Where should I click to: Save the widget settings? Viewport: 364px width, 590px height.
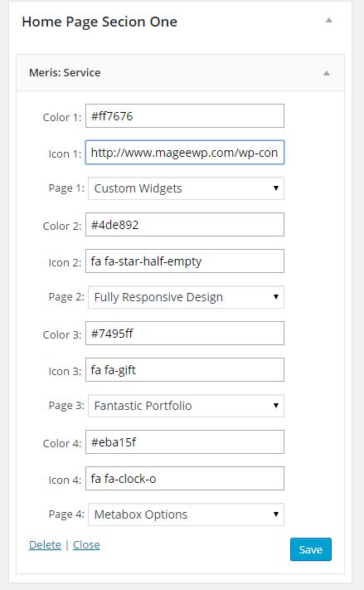coord(311,549)
